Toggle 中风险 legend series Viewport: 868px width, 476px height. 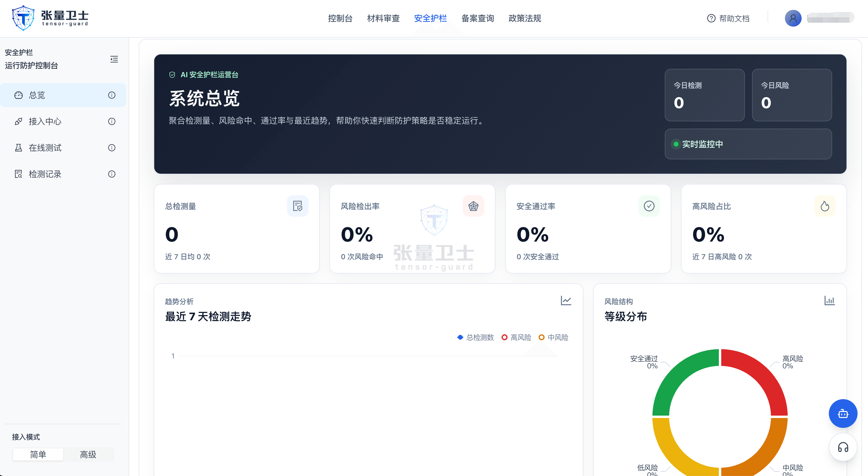click(x=553, y=338)
